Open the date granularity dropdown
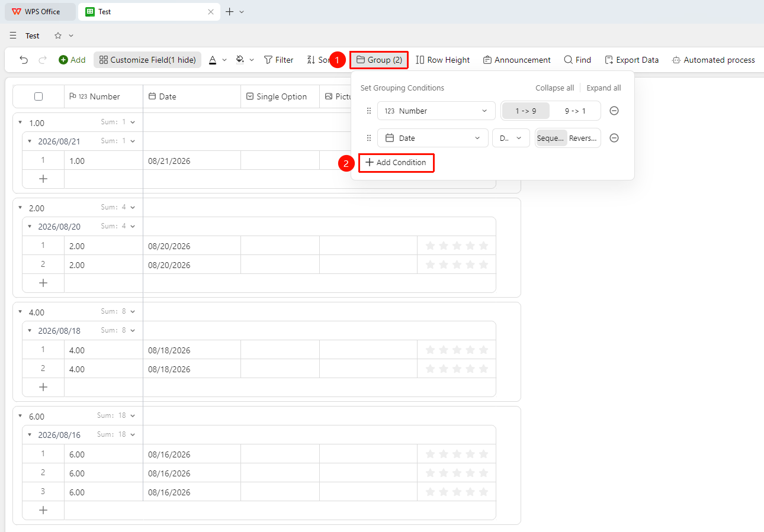This screenshot has height=532, width=764. (x=511, y=138)
